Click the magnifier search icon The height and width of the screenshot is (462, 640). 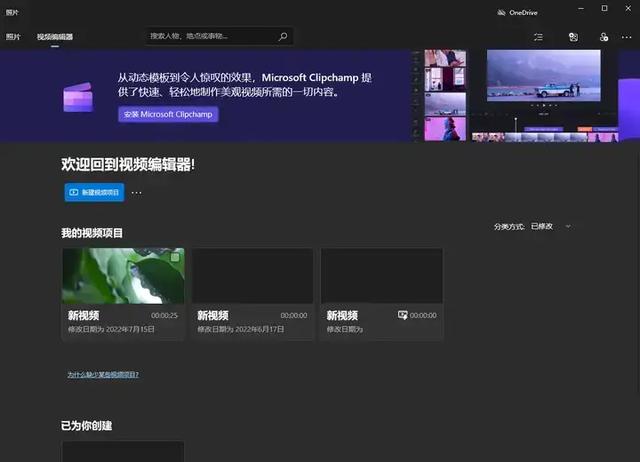tap(283, 36)
